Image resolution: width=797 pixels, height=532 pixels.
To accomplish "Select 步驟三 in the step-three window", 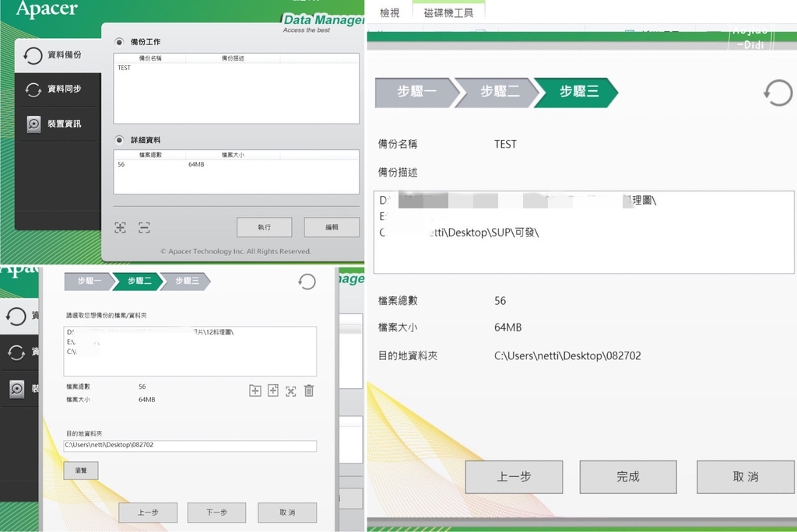I will [x=578, y=92].
